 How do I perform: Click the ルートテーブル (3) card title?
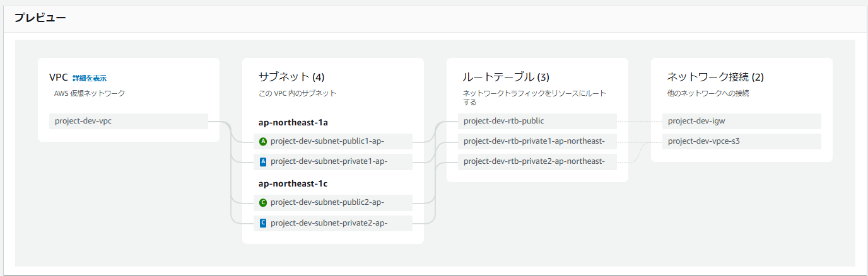pos(506,78)
